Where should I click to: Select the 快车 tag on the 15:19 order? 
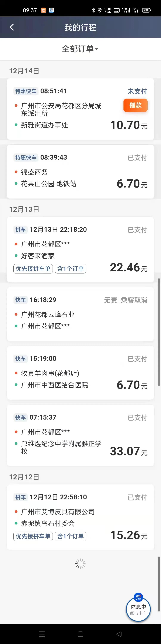point(20,358)
